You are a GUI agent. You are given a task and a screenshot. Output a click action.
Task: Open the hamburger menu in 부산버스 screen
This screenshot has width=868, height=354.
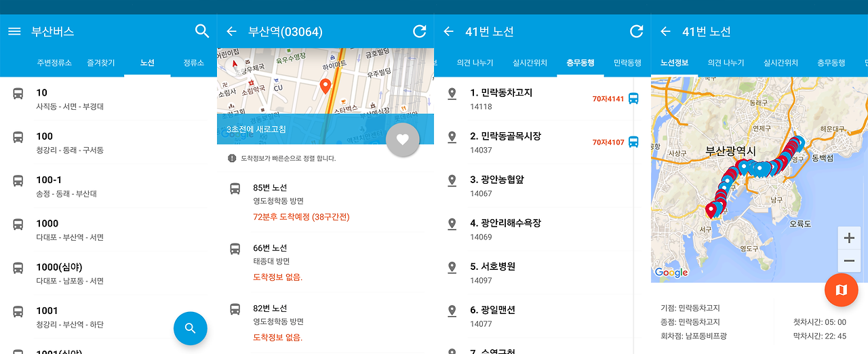coord(14,31)
